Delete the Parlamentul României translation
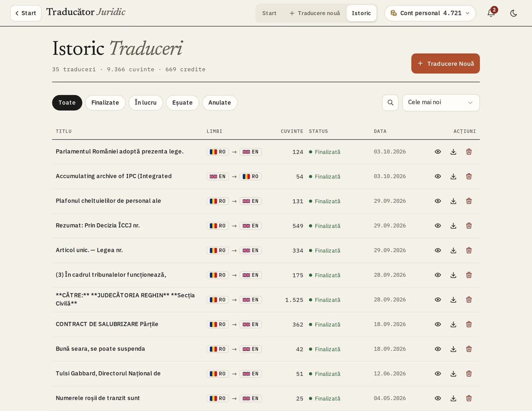Screen dimensions: 532x411 [469, 152]
